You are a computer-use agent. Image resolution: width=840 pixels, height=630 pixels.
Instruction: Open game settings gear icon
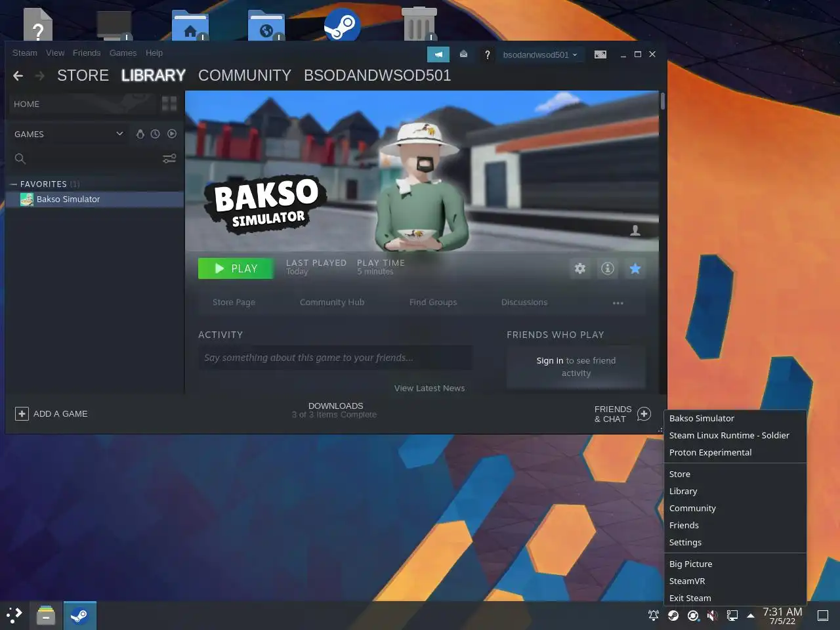pyautogui.click(x=580, y=268)
